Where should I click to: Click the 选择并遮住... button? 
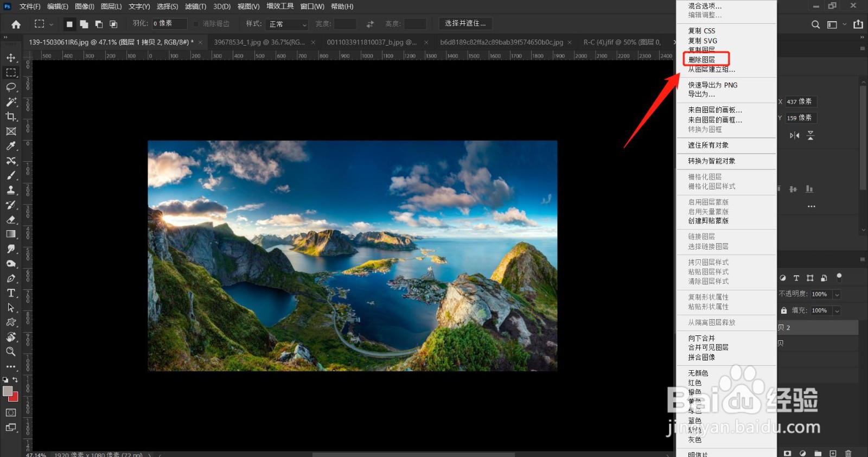465,24
